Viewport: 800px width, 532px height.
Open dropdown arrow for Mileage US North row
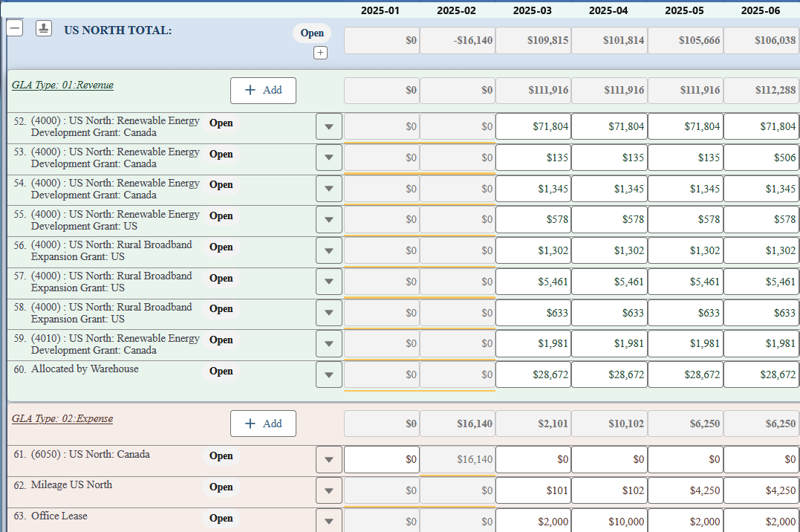329,490
